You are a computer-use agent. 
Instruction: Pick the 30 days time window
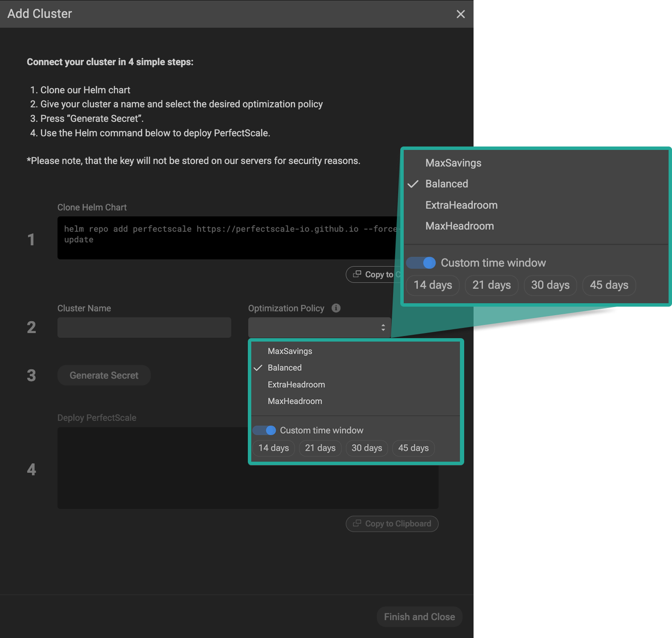pyautogui.click(x=367, y=448)
